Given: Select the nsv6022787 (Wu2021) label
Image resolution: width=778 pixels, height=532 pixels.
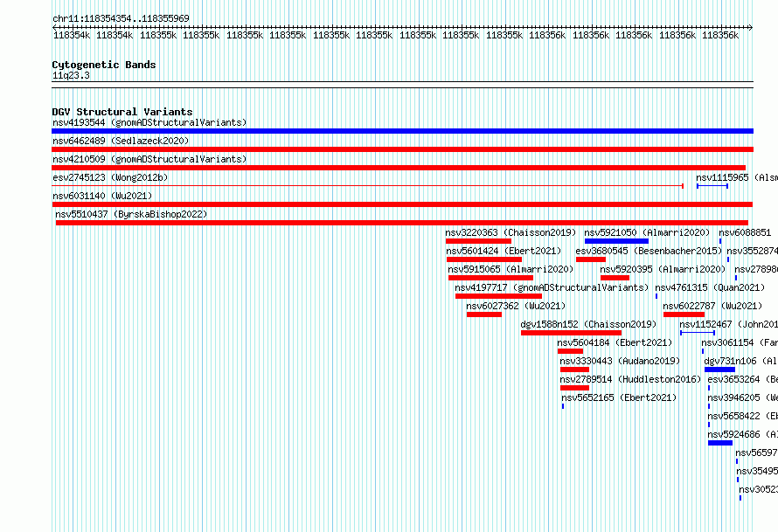Looking at the screenshot, I should (712, 306).
